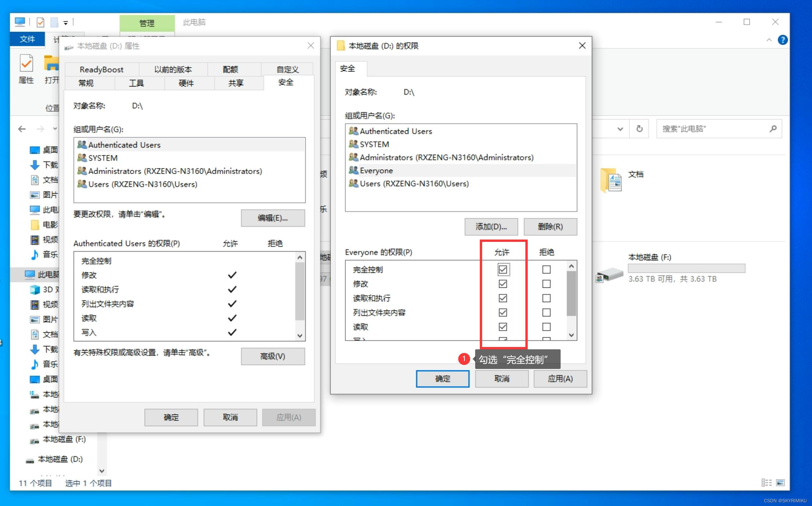
Task: Collapse the ribbon with the chevron
Action: coord(769,40)
